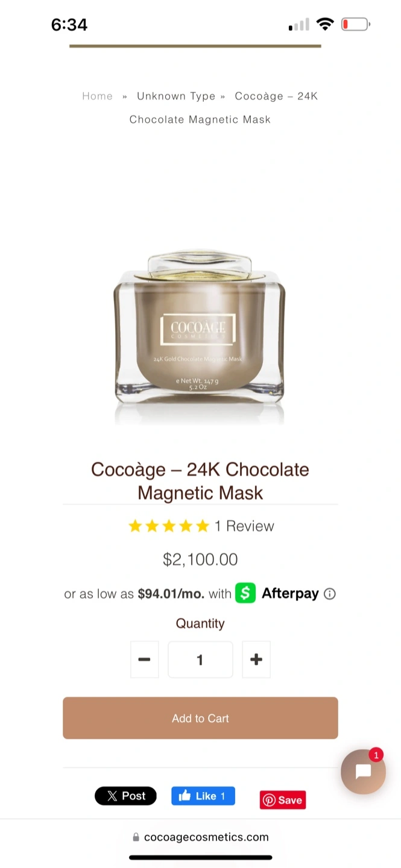Tap the Wi-Fi status icon
Screen dimensions: 401x868
[325, 25]
